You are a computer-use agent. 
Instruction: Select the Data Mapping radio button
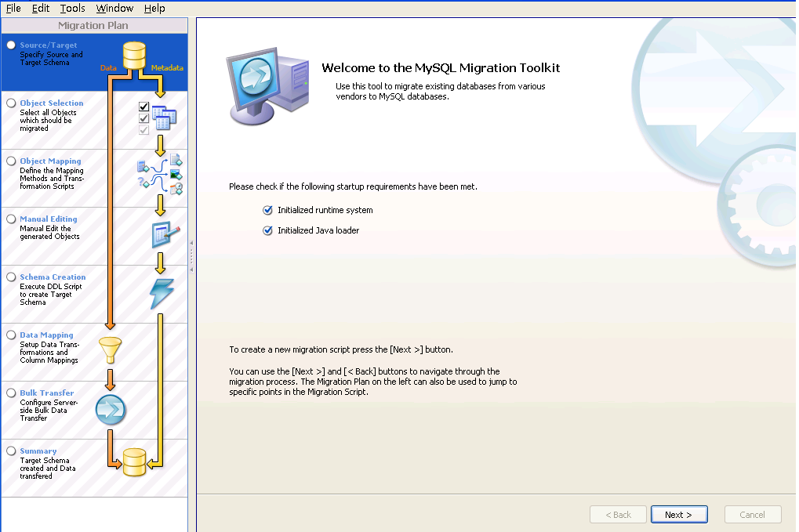(x=11, y=335)
